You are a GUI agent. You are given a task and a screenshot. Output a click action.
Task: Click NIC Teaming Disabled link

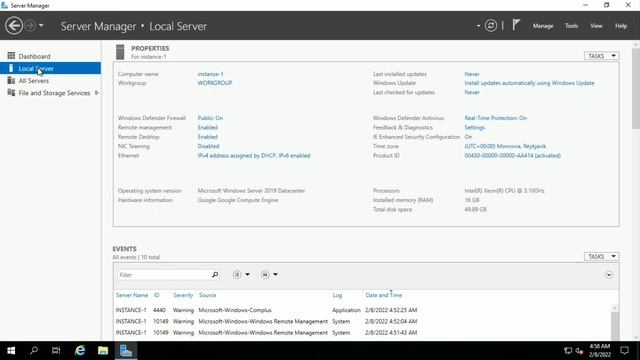point(208,146)
